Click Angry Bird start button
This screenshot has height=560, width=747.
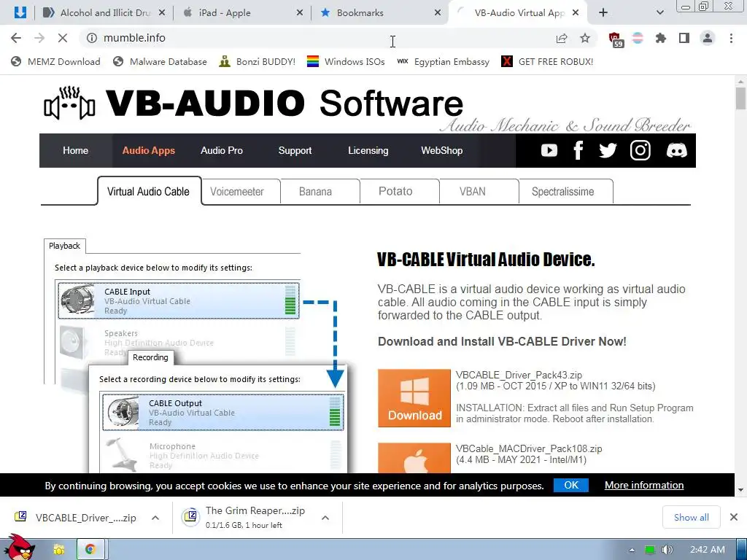(x=18, y=547)
